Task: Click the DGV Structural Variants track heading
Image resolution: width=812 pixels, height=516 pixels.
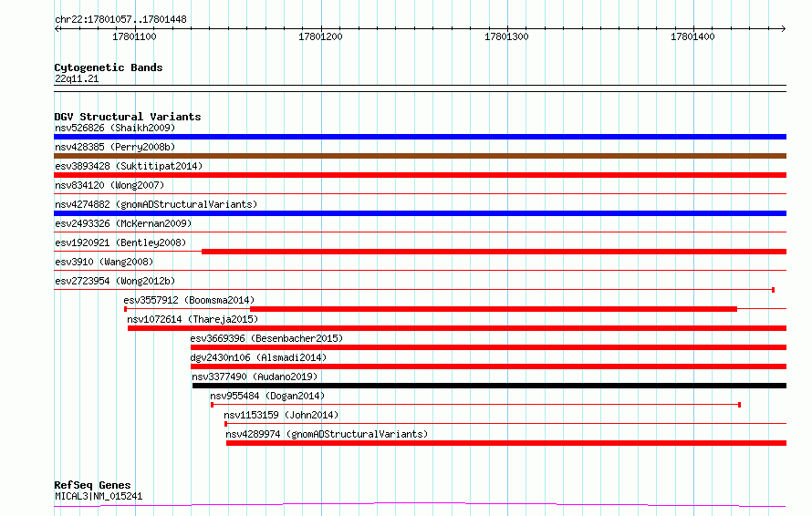Action: point(128,117)
